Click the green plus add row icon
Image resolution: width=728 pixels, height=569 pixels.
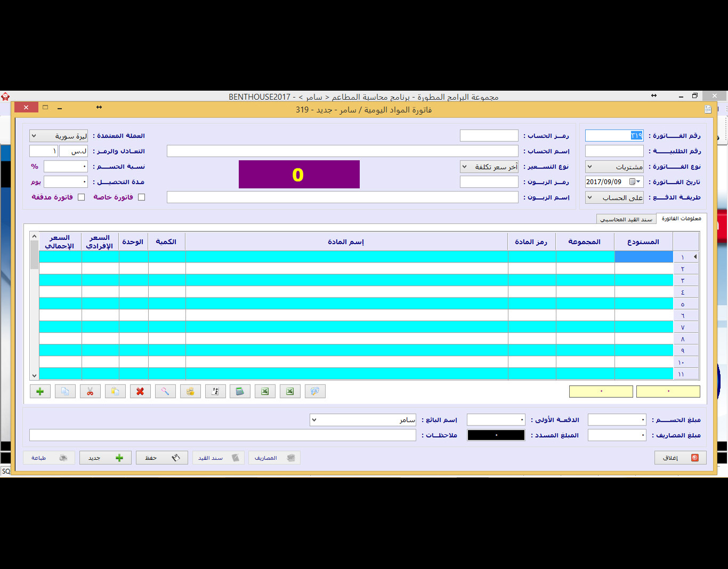(x=40, y=391)
